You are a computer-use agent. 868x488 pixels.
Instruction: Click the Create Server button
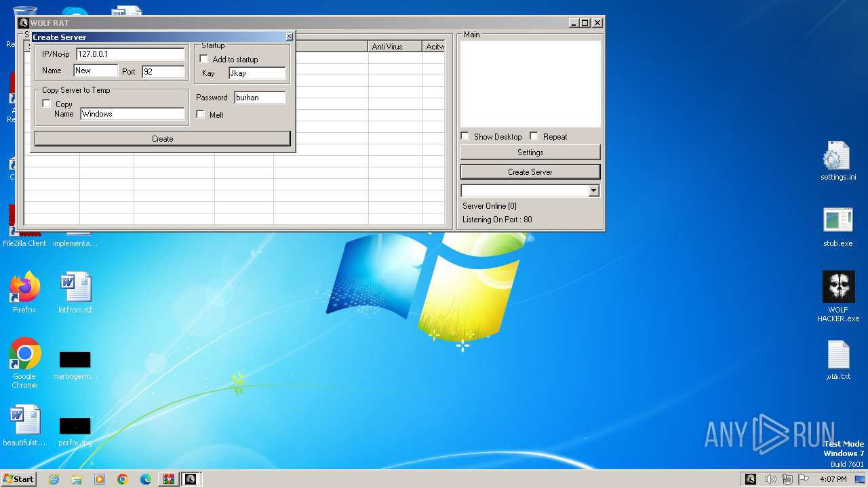tap(530, 171)
